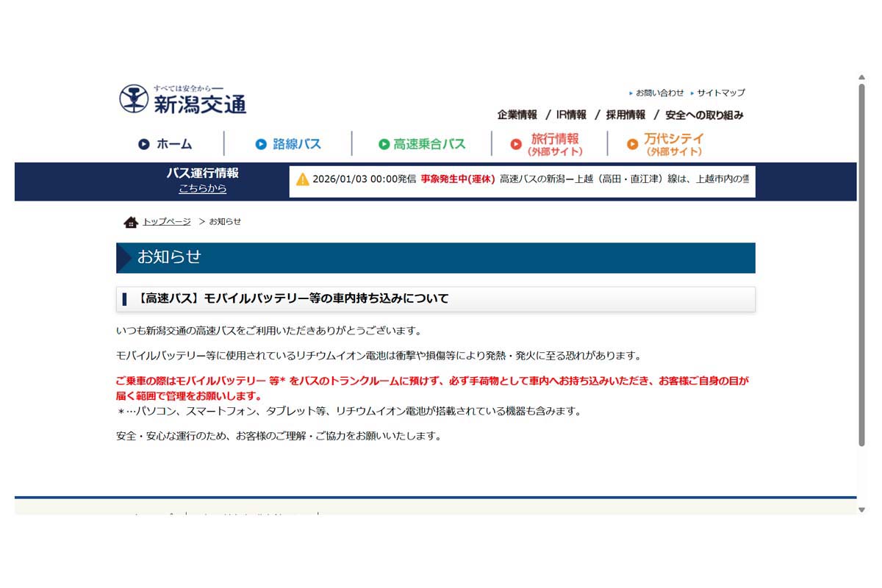Select 路線バス in the navigation bar
Screen dimensions: 882x588
[297, 144]
